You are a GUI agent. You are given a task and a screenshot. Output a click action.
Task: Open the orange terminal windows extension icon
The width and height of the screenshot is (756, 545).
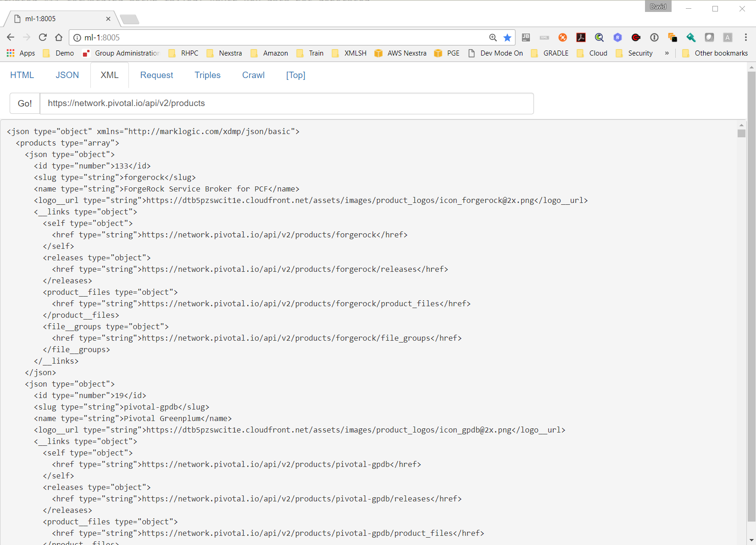(x=673, y=38)
